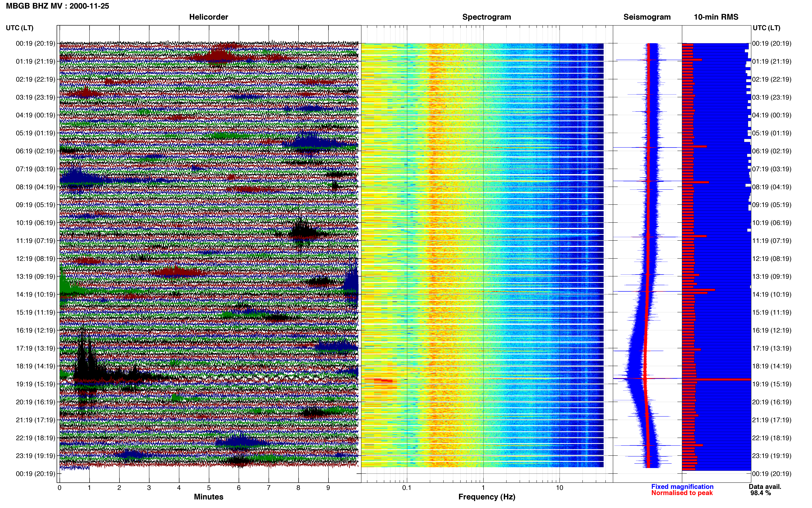Click the left 09:19 (05:19) time label
The height and width of the screenshot is (508, 812).
click(x=35, y=205)
